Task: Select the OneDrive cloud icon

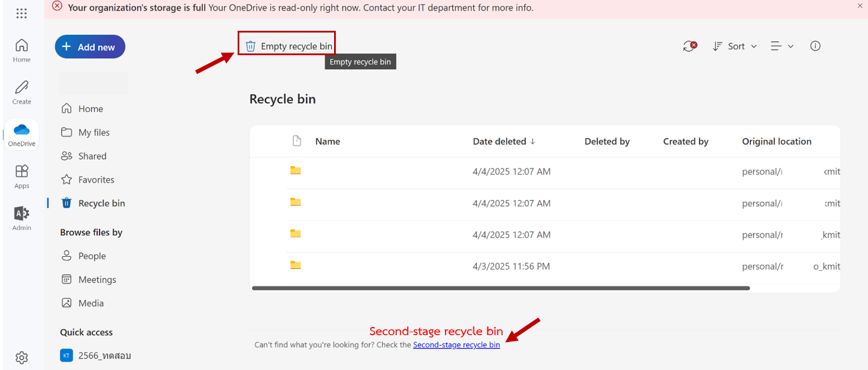Action: click(x=21, y=134)
